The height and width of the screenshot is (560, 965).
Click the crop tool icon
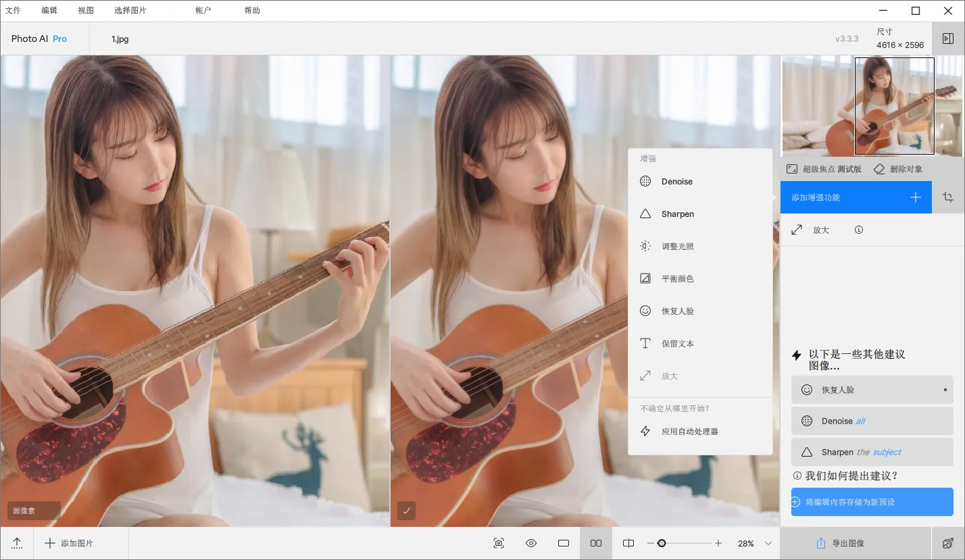click(x=948, y=197)
